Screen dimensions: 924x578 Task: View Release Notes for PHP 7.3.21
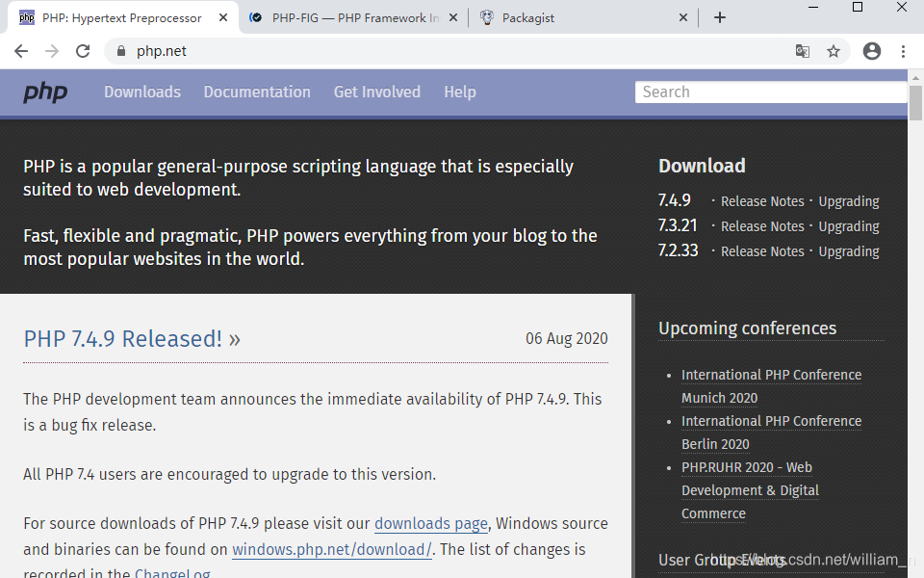pyautogui.click(x=762, y=225)
